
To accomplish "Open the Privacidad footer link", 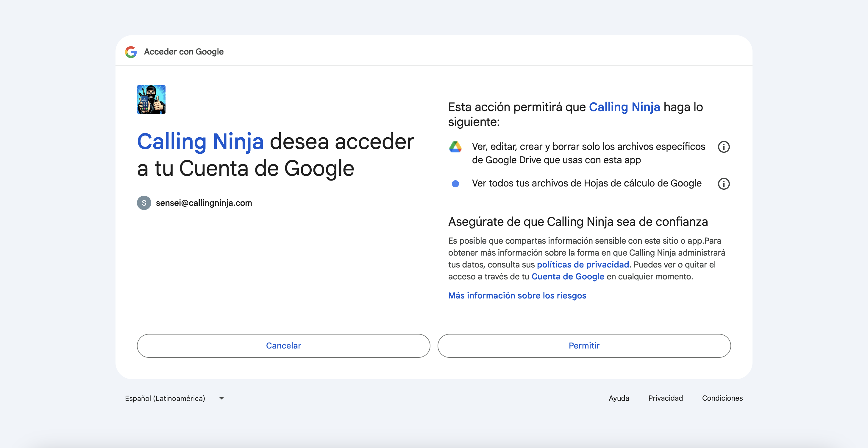I will point(665,398).
